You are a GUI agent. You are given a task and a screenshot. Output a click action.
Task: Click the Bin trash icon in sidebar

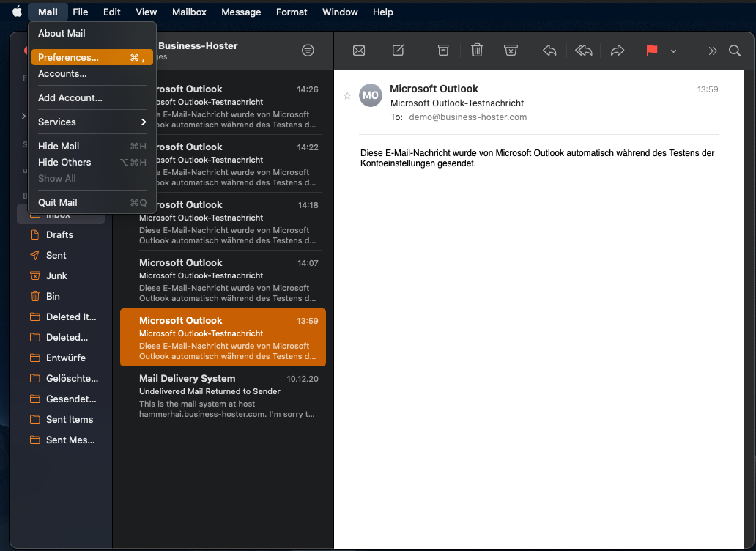(34, 297)
